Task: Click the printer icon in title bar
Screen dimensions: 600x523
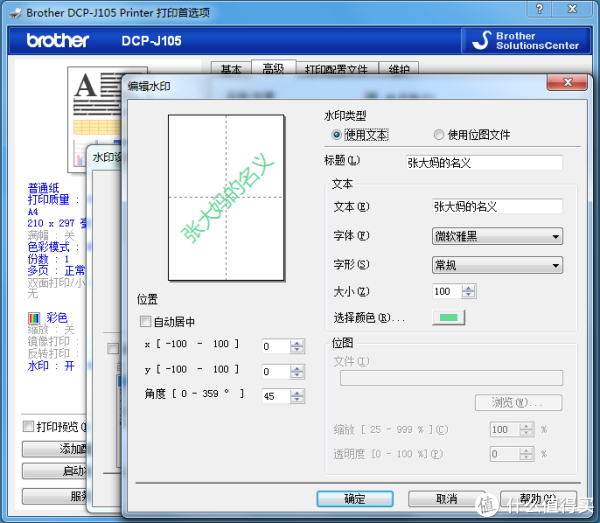Action: click(15, 13)
